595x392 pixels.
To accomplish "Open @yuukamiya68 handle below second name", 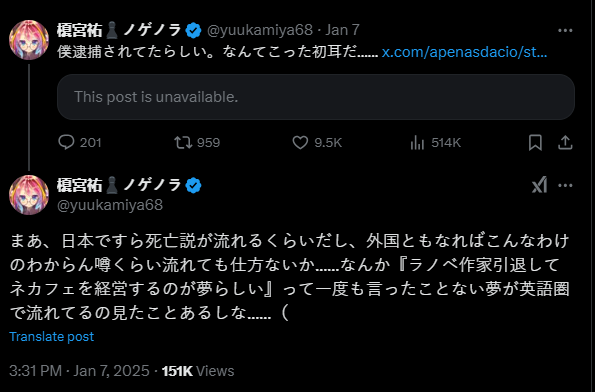I will (110, 205).
